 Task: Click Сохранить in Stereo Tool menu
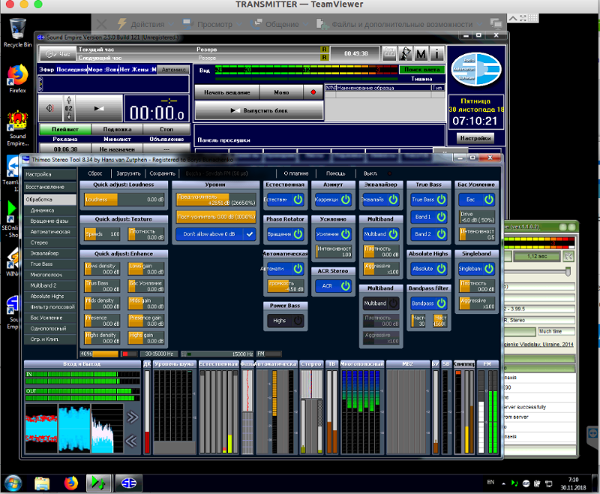pyautogui.click(x=162, y=173)
